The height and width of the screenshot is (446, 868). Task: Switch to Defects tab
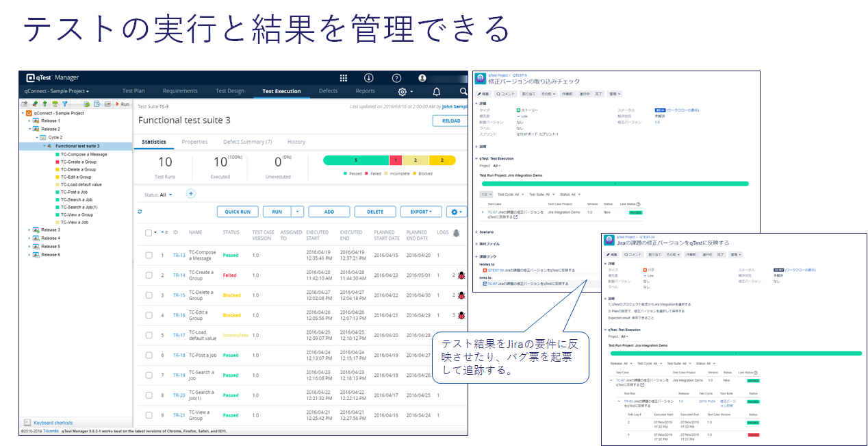point(328,91)
